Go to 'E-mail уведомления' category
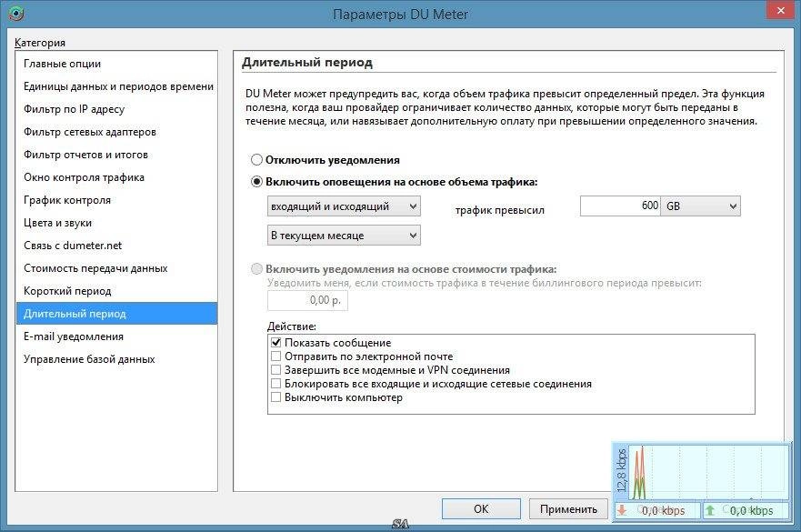This screenshot has width=801, height=532. click(x=116, y=336)
